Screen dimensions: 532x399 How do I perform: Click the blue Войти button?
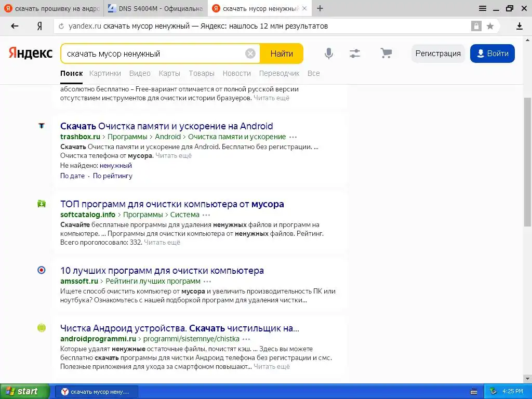493,54
